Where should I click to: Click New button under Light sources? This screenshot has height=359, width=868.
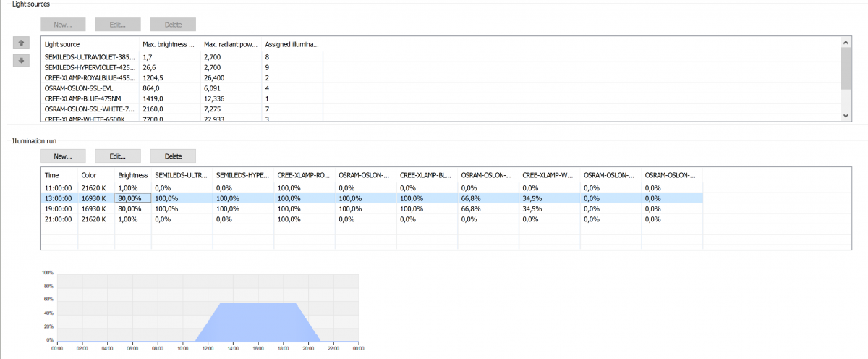[63, 25]
